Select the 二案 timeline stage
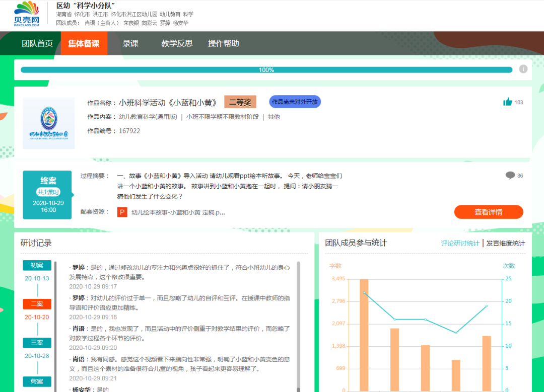The width and height of the screenshot is (544, 392). click(x=37, y=304)
